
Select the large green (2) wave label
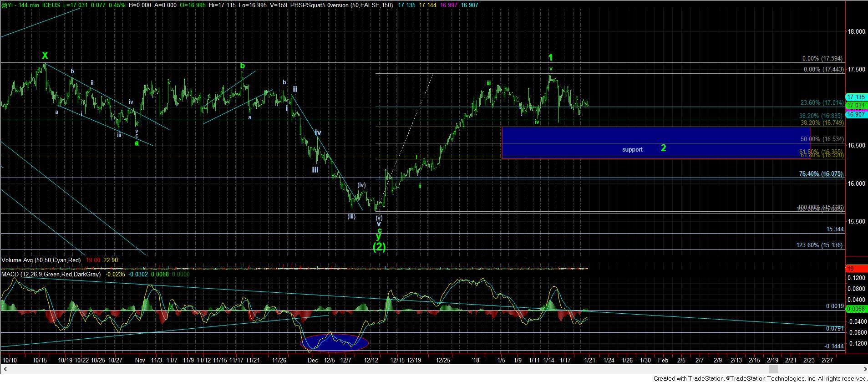tap(379, 247)
